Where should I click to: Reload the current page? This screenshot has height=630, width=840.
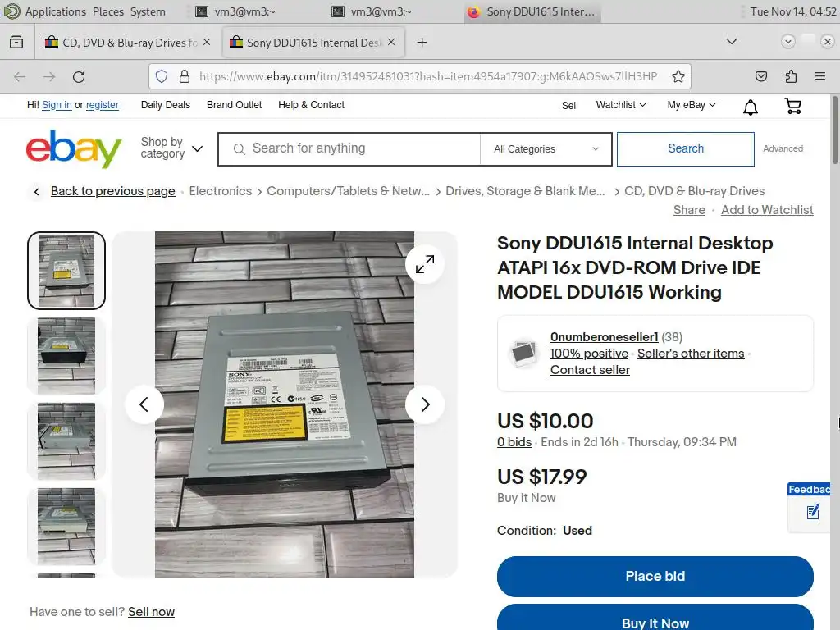(79, 76)
